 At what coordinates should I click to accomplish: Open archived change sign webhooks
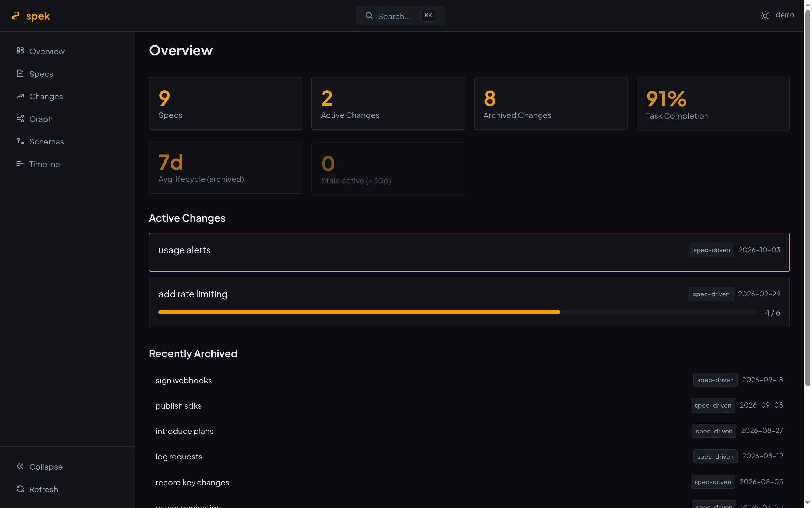point(469,380)
